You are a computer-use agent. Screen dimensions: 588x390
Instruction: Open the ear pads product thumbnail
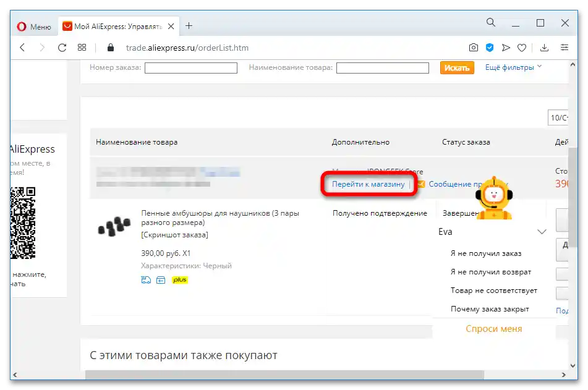114,226
